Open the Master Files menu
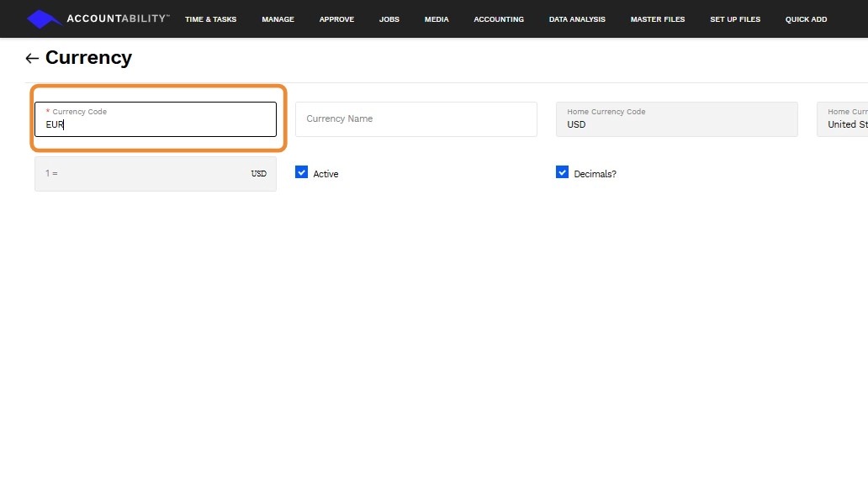 [x=658, y=19]
